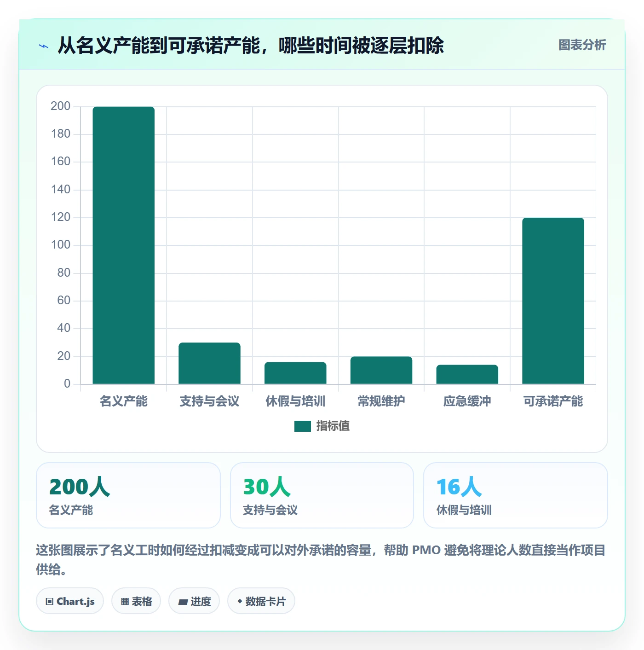Image resolution: width=644 pixels, height=650 pixels.
Task: Toggle the 指标值 legend color swatch
Action: point(303,426)
